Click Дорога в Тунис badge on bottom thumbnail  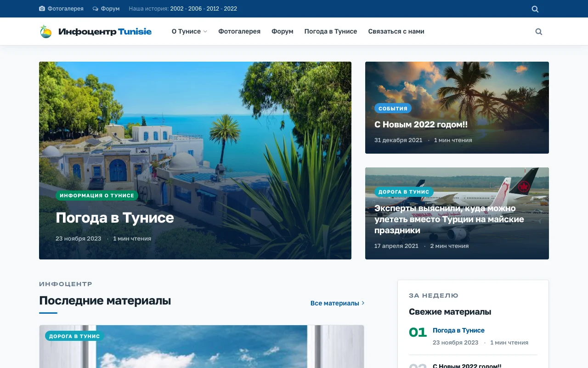74,336
